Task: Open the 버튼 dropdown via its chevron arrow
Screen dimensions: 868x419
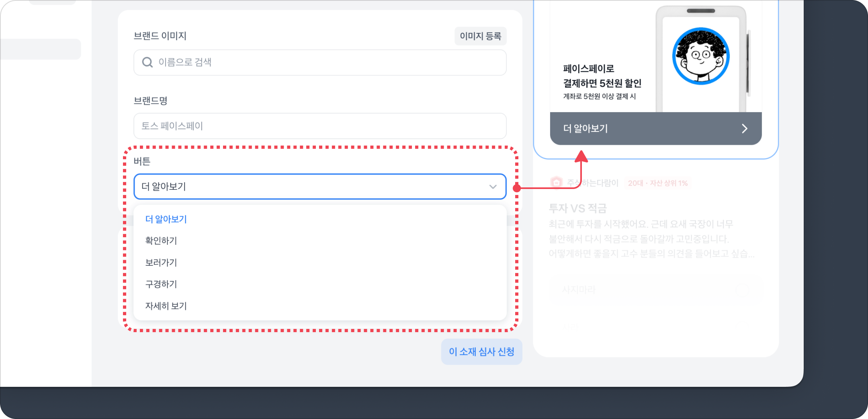Action: 493,187
